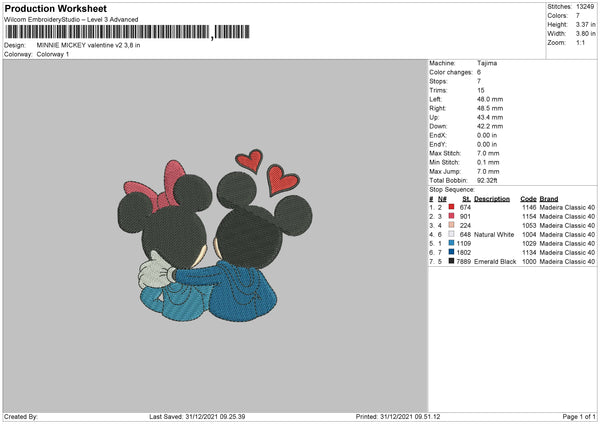
Task: Click thread code 1154 in row 2
Action: pyautogui.click(x=529, y=217)
